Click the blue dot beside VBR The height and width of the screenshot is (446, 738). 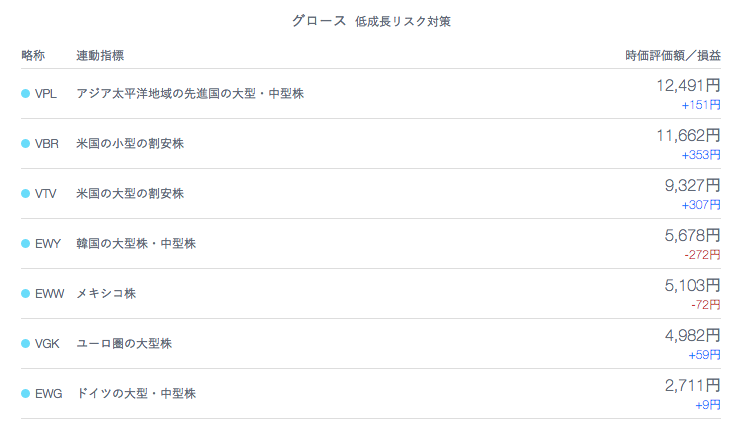click(26, 143)
